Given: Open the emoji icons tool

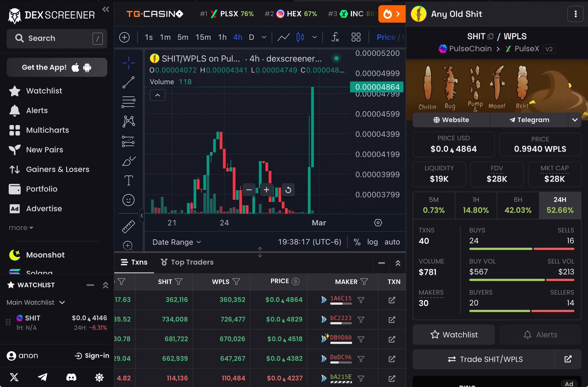Looking at the screenshot, I should coord(128,200).
